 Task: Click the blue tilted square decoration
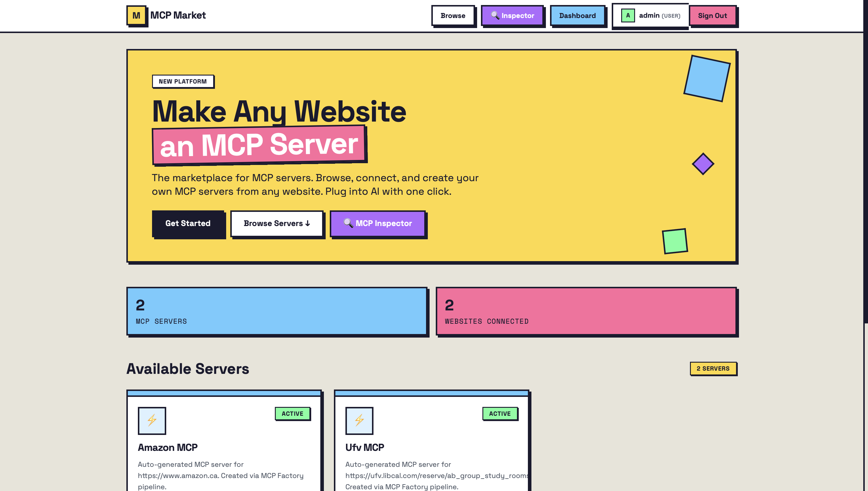pyautogui.click(x=707, y=78)
